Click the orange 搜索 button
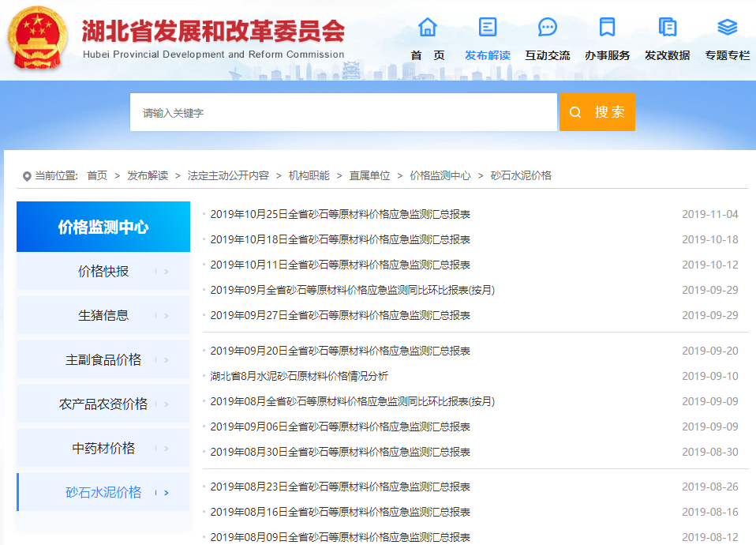The height and width of the screenshot is (545, 756). (x=597, y=112)
